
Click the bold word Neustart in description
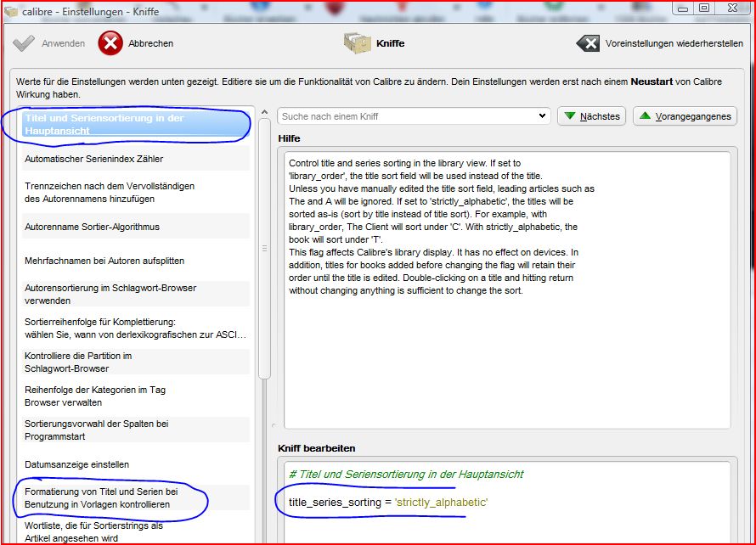coord(652,81)
